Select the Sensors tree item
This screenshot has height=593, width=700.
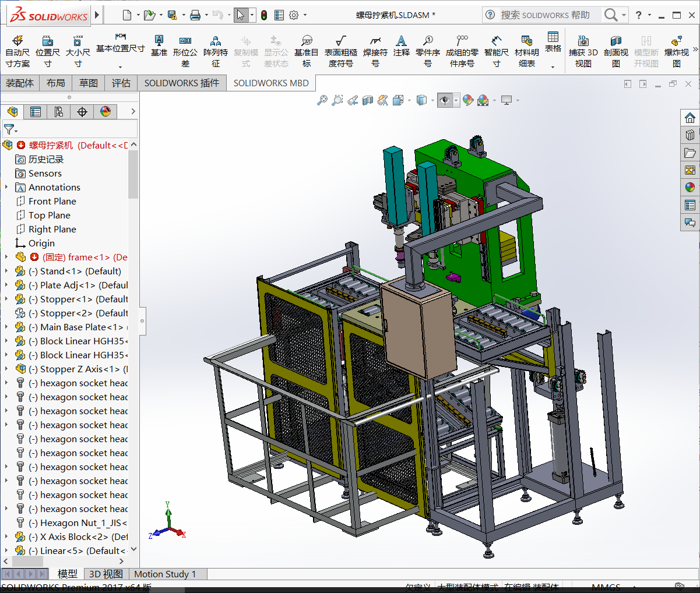coord(45,173)
